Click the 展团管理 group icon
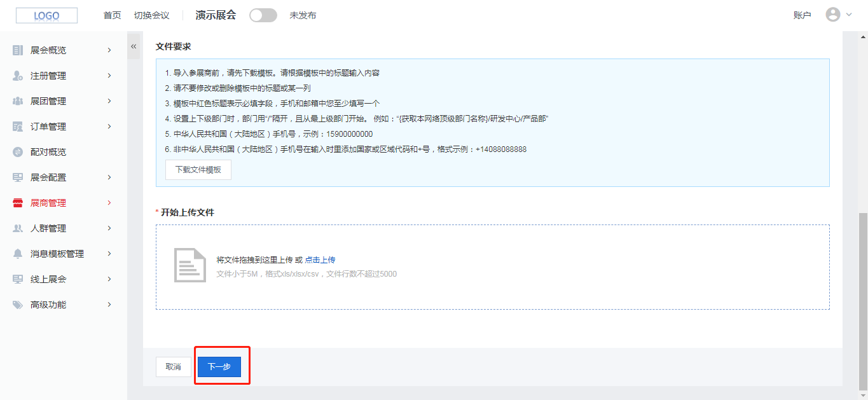Viewport: 868px width, 400px height. click(x=18, y=101)
